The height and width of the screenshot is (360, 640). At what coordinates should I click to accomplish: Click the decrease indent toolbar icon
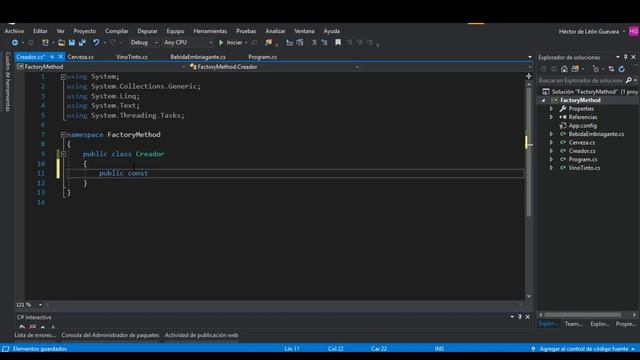coord(289,42)
